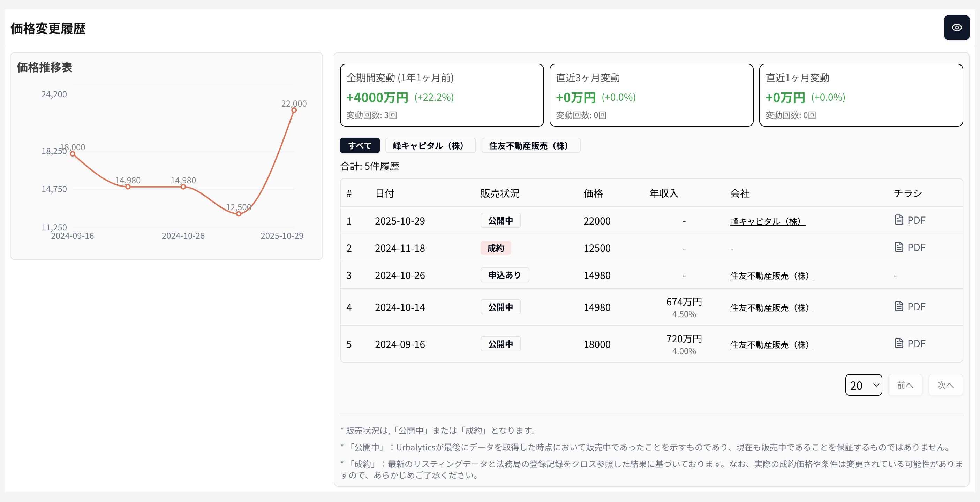
Task: Click the 公開中 status badge in row 1
Action: pyautogui.click(x=500, y=220)
